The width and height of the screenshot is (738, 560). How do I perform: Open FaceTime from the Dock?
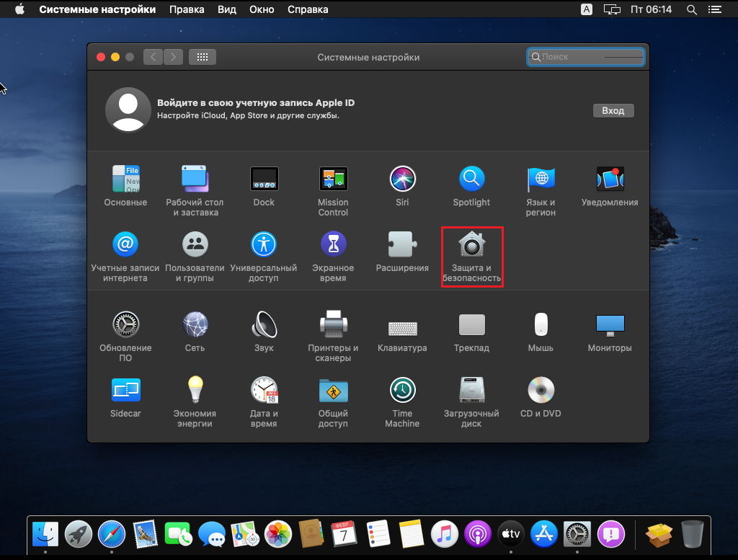pos(178,534)
